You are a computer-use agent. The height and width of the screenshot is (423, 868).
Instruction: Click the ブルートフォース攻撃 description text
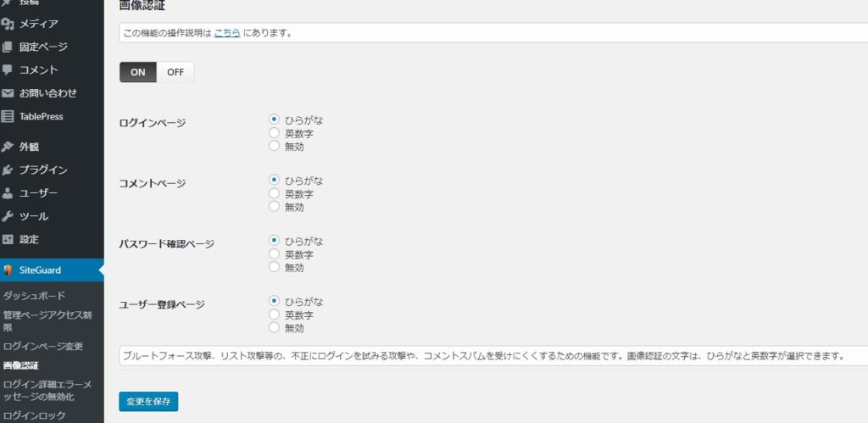tap(485, 355)
